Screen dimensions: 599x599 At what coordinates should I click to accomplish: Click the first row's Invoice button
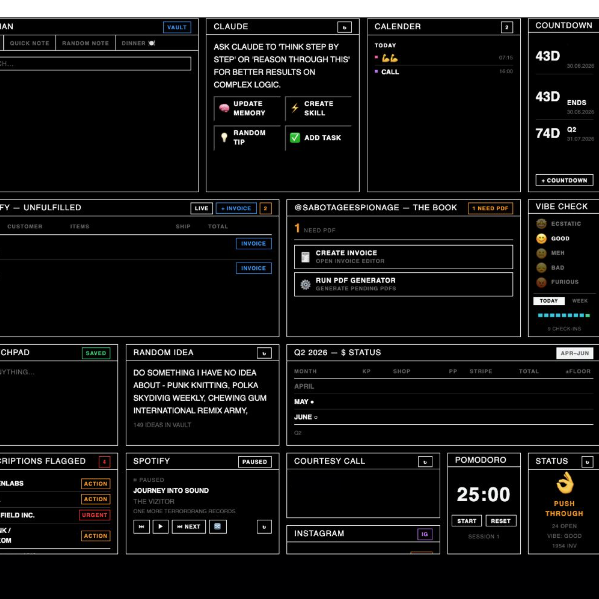point(254,243)
